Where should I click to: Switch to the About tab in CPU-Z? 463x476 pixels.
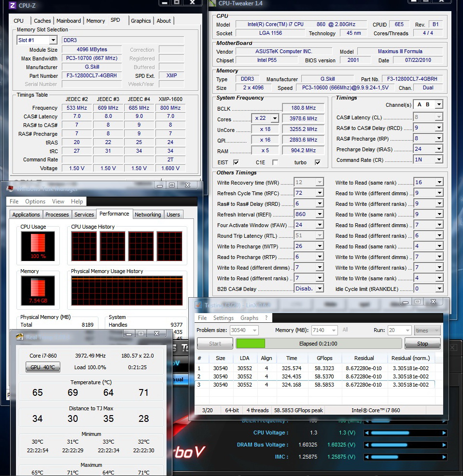click(164, 21)
